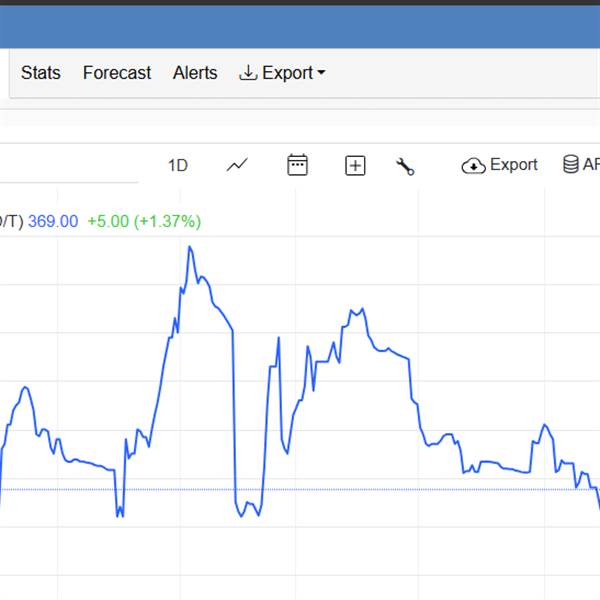Click the small caret after top Export
600x600 pixels.
pyautogui.click(x=321, y=73)
